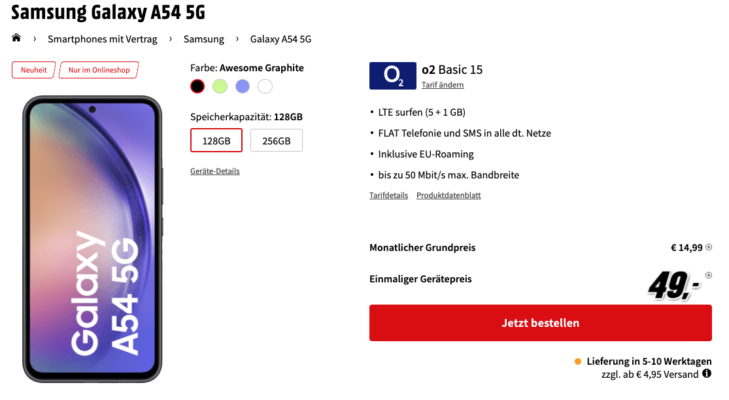
Task: Go to the home breadcrumb icon
Action: 16,38
